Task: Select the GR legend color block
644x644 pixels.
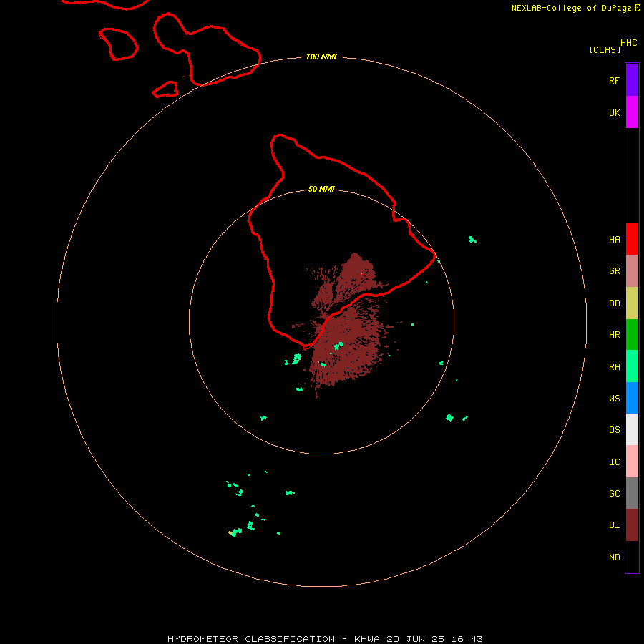Action: 632,271
